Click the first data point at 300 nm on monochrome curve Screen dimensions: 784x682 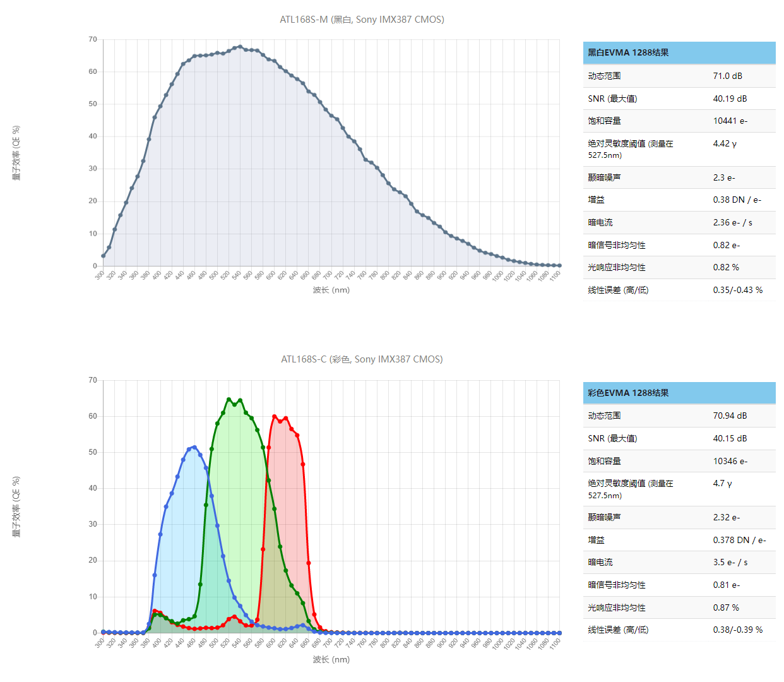(x=104, y=256)
